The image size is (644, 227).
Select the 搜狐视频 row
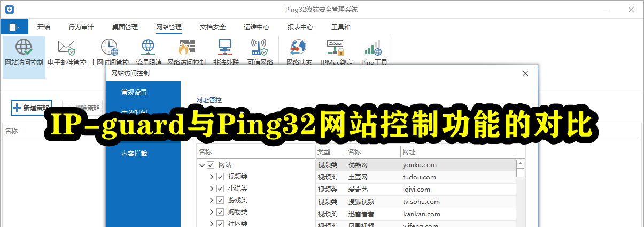416,202
